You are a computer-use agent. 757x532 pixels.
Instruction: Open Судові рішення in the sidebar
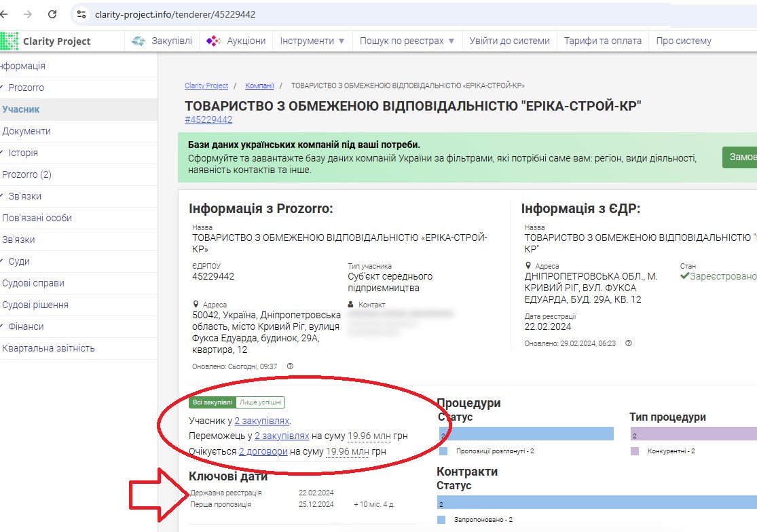point(79,305)
